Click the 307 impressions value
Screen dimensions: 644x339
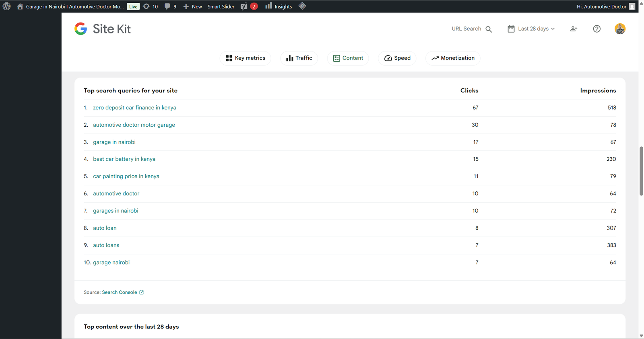tap(611, 228)
